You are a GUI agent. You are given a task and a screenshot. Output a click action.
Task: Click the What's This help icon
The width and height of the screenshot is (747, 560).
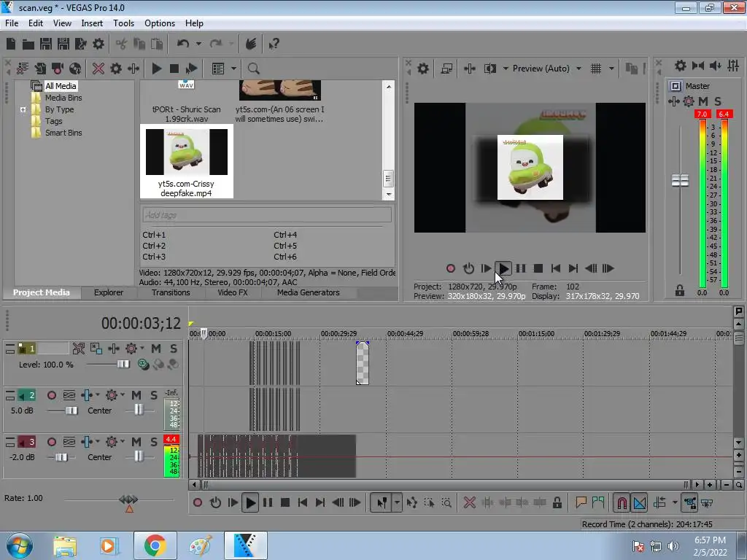tap(274, 44)
